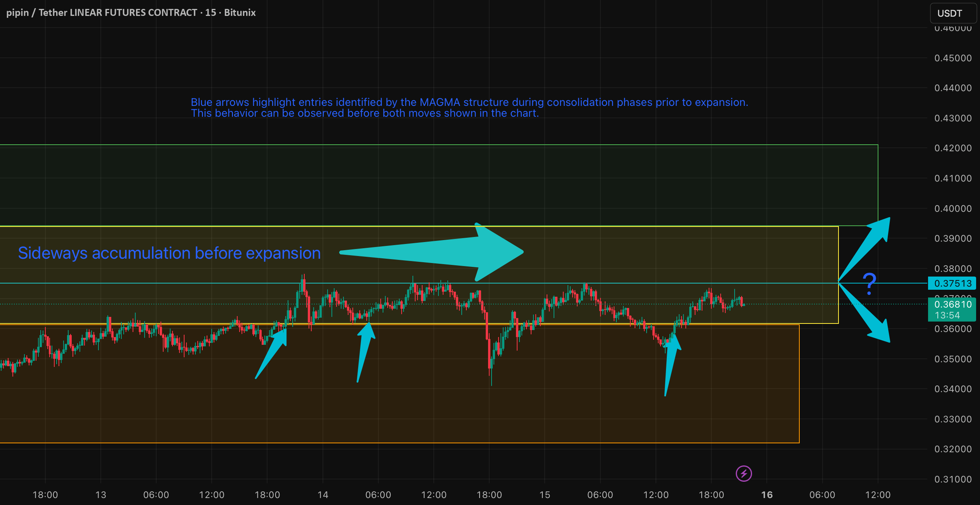
Task: Click the purple lightning bolt icon
Action: [744, 474]
